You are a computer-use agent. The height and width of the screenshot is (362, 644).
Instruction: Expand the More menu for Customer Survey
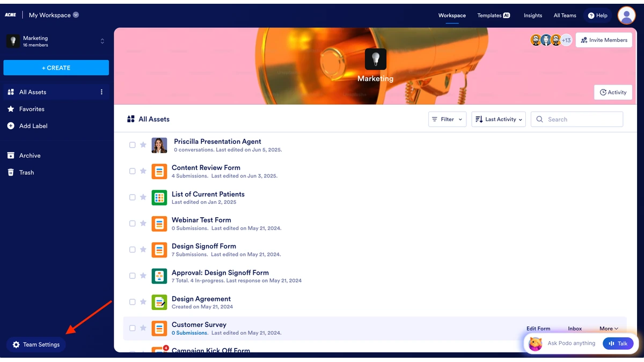609,329
